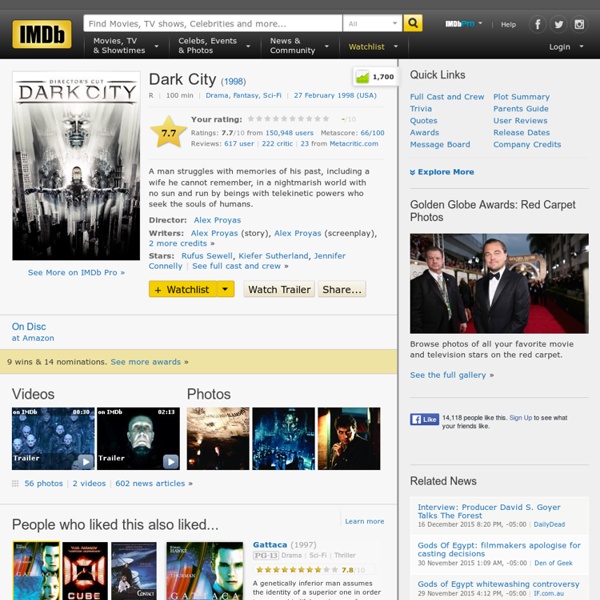Open the Watchlist navigation menu
The width and height of the screenshot is (600, 600).
[x=373, y=47]
